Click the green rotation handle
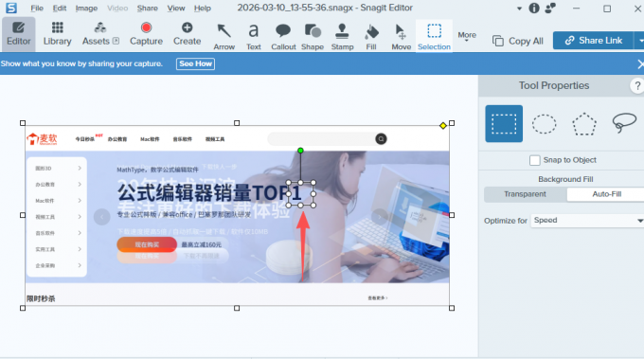Viewport: 644px width, 359px height. (x=300, y=151)
